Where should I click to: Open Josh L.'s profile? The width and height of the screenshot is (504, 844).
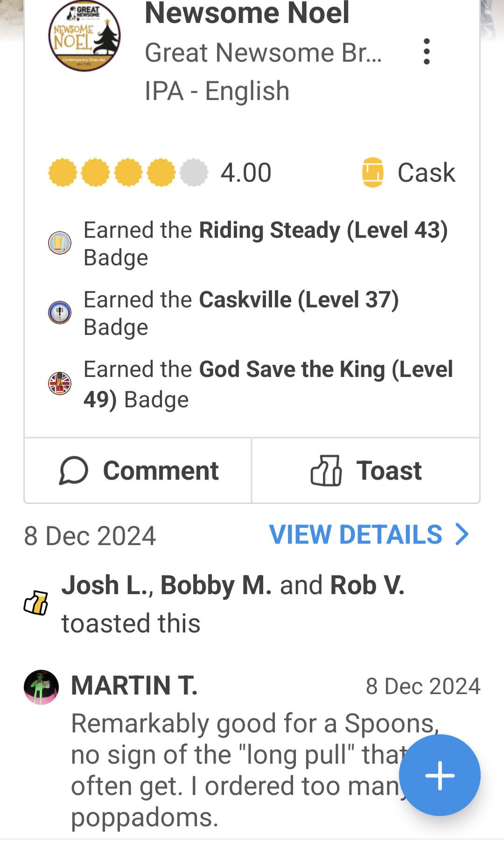104,585
